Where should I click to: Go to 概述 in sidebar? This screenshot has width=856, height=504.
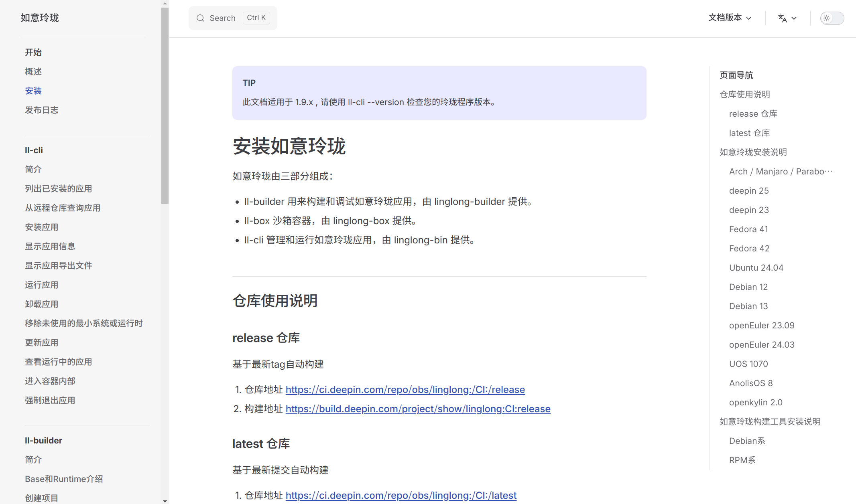[33, 71]
